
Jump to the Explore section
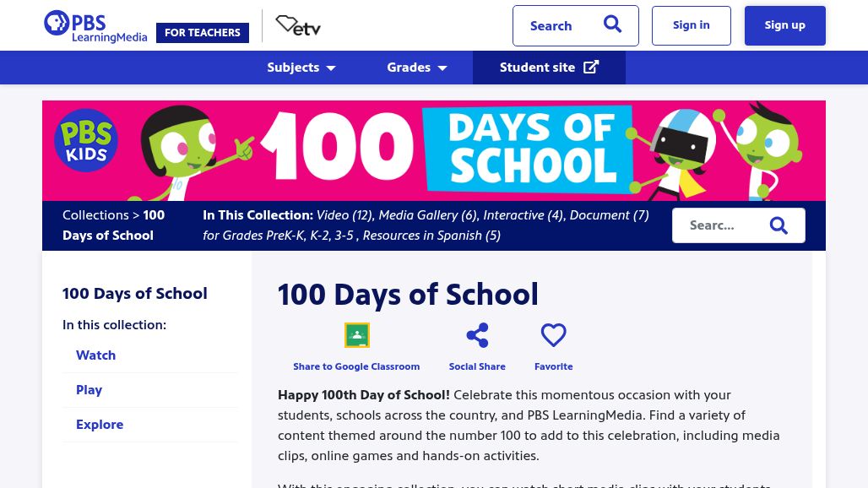(100, 425)
